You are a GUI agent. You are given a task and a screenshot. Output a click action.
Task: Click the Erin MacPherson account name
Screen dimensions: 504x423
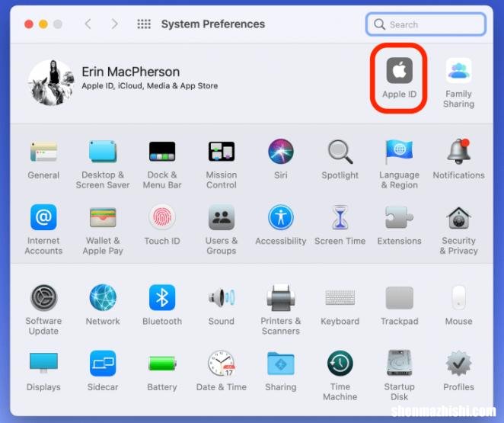coord(130,72)
